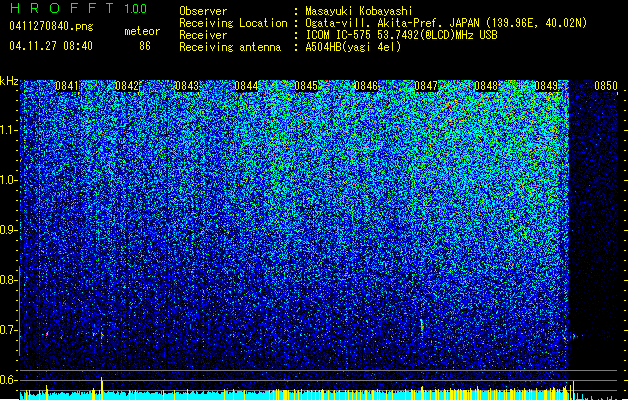Click the 'meteor' label
Viewport: 629px width, 400px height.
142,31
